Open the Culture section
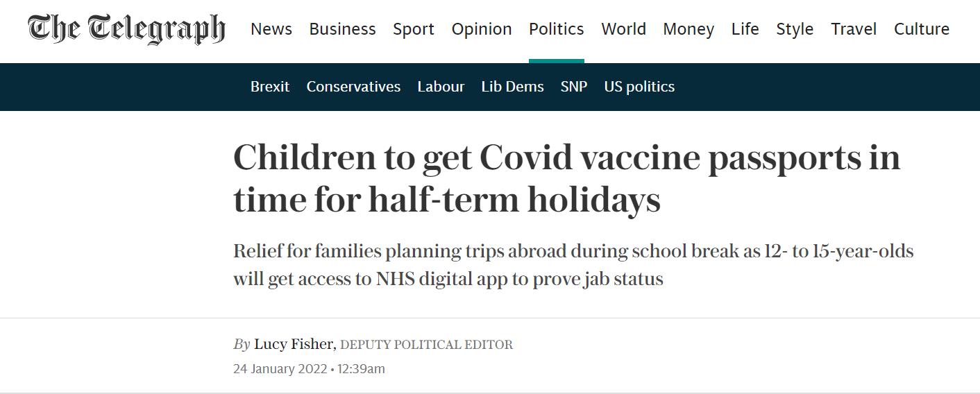980x394 pixels. click(922, 29)
